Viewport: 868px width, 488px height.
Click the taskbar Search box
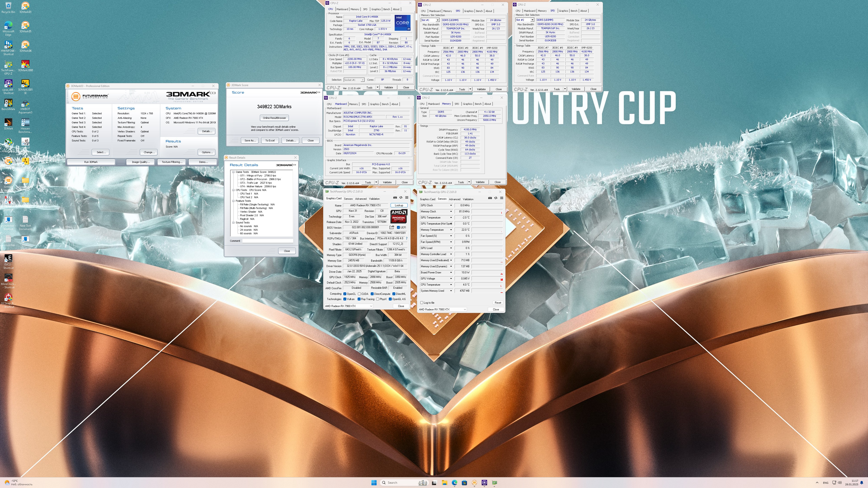tap(404, 483)
